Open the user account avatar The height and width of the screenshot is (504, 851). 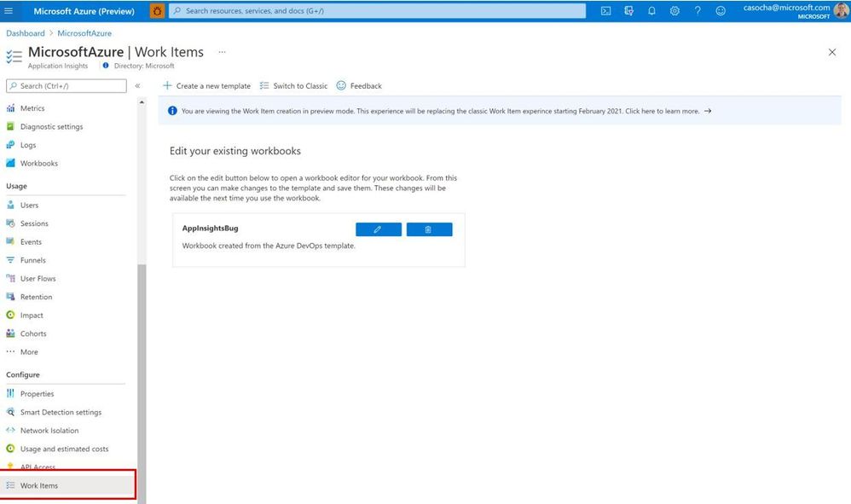click(842, 11)
